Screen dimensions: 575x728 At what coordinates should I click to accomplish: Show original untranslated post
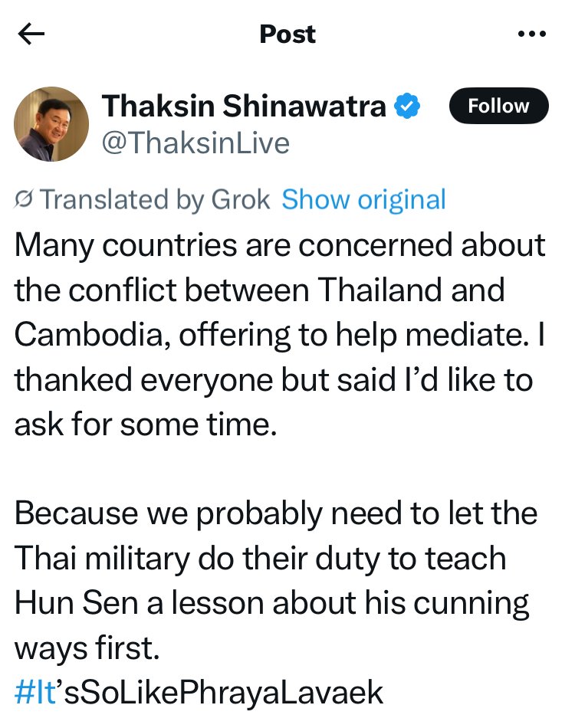363,200
